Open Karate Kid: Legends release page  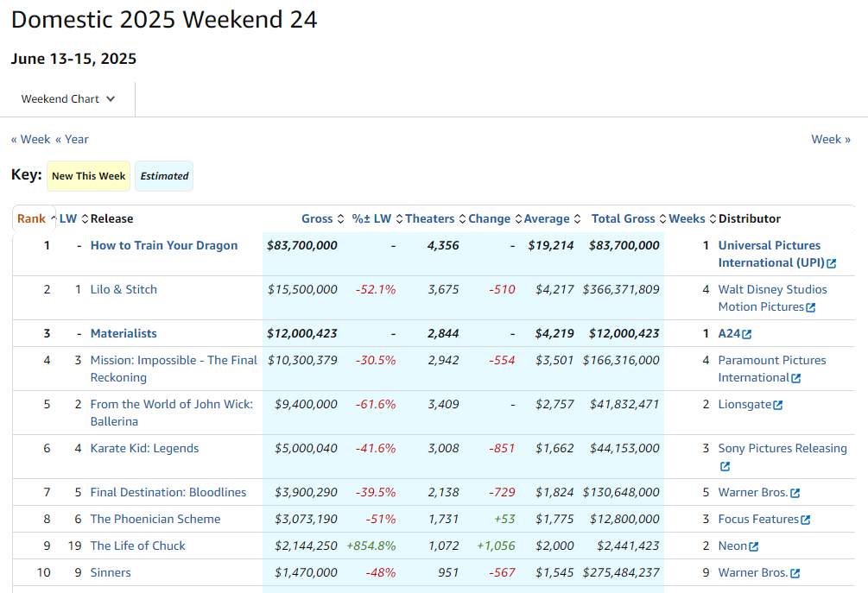(144, 448)
